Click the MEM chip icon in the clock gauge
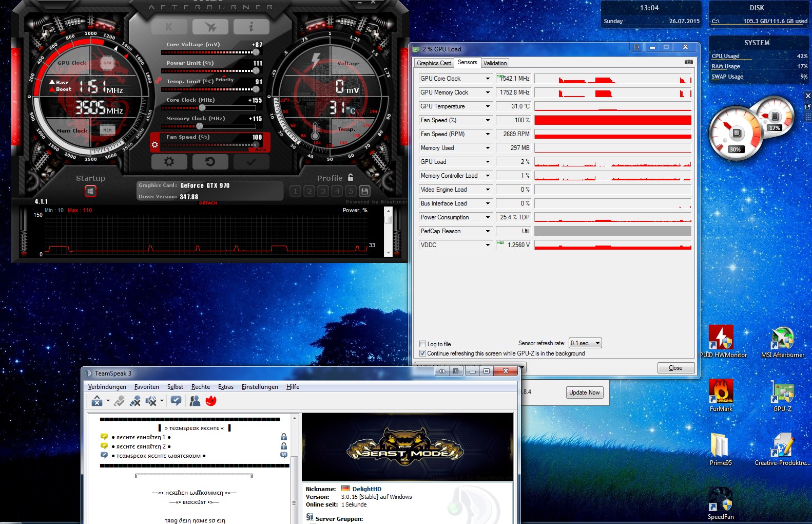This screenshot has width=812, height=524. [x=107, y=130]
